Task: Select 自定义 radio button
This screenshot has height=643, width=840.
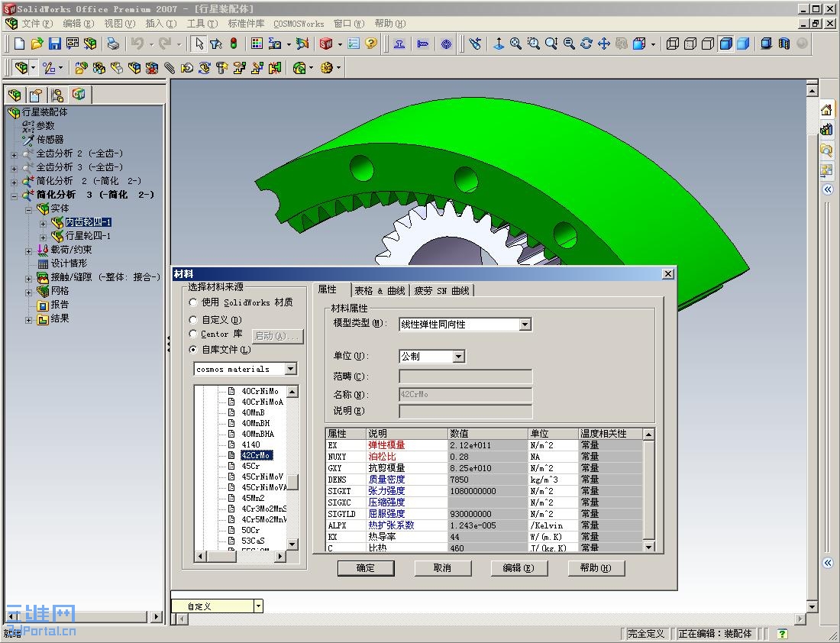Action: point(193,319)
